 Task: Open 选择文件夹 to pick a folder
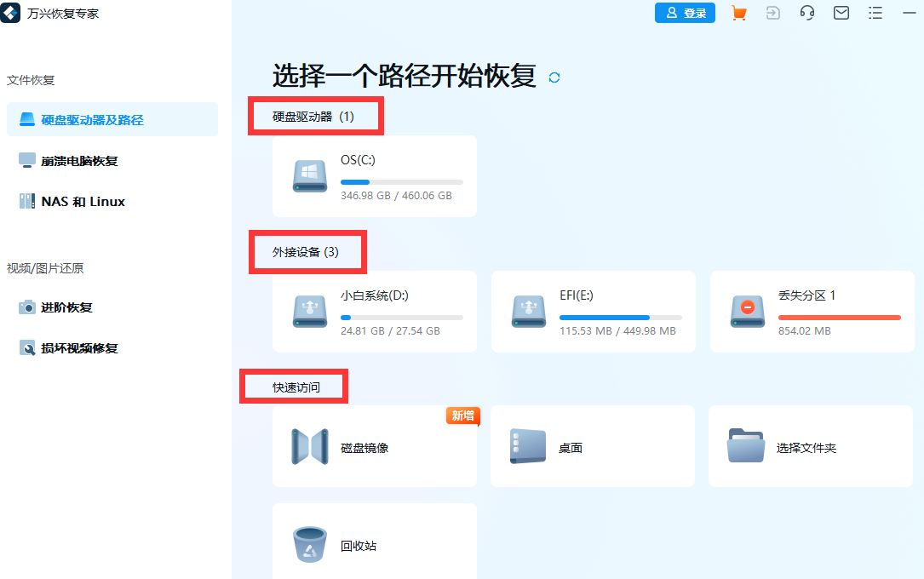pos(810,446)
